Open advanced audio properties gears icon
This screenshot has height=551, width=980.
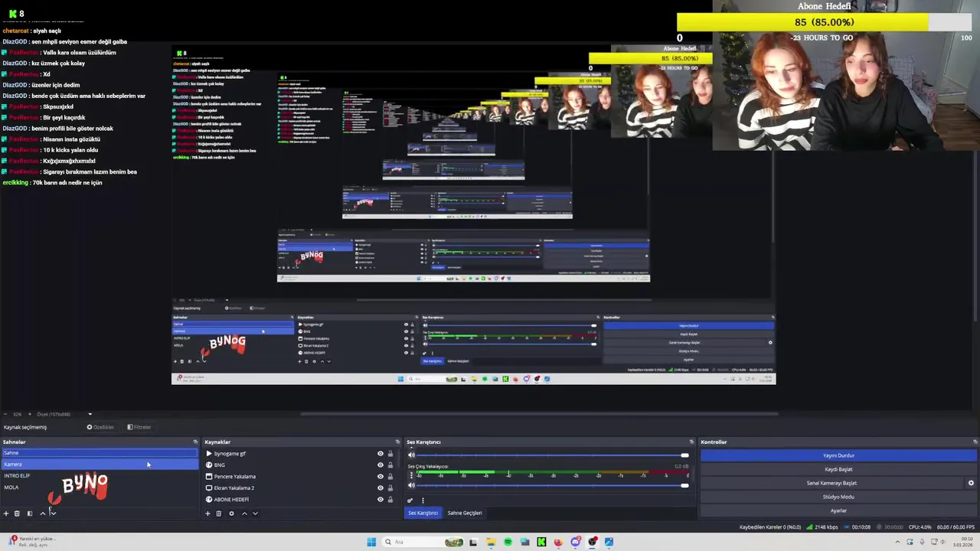pos(410,500)
